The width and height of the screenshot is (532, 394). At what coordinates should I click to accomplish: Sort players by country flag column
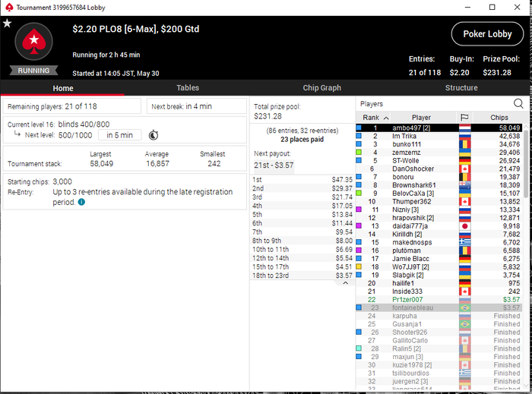pyautogui.click(x=464, y=117)
